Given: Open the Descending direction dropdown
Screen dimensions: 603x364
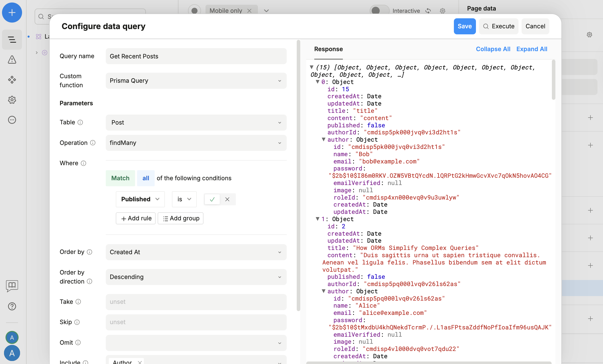Looking at the screenshot, I should pos(196,277).
